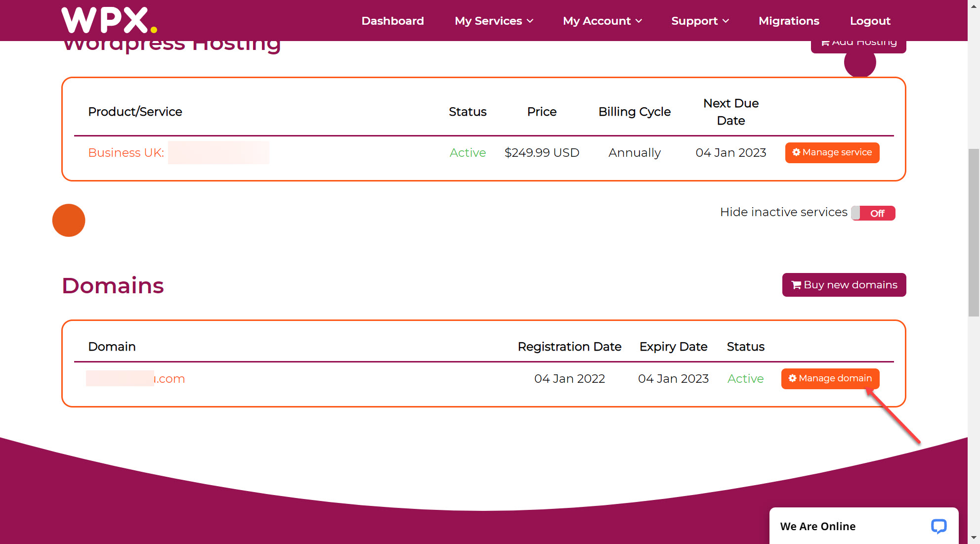Click Logout in the navigation
This screenshot has width=980, height=544.
click(x=870, y=21)
